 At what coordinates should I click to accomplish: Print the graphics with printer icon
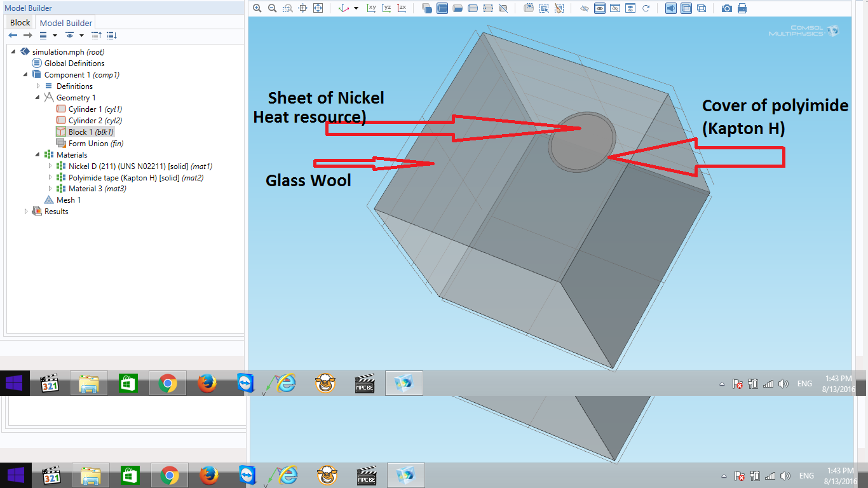click(x=742, y=8)
